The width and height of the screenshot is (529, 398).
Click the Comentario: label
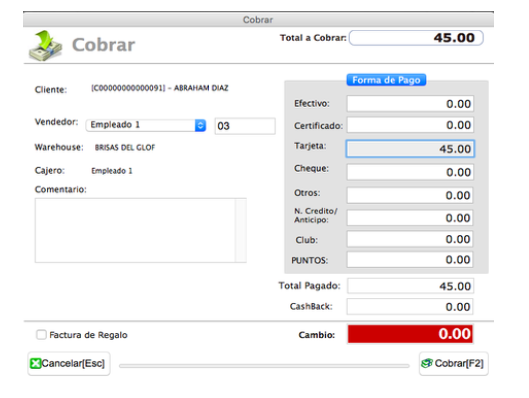point(61,190)
